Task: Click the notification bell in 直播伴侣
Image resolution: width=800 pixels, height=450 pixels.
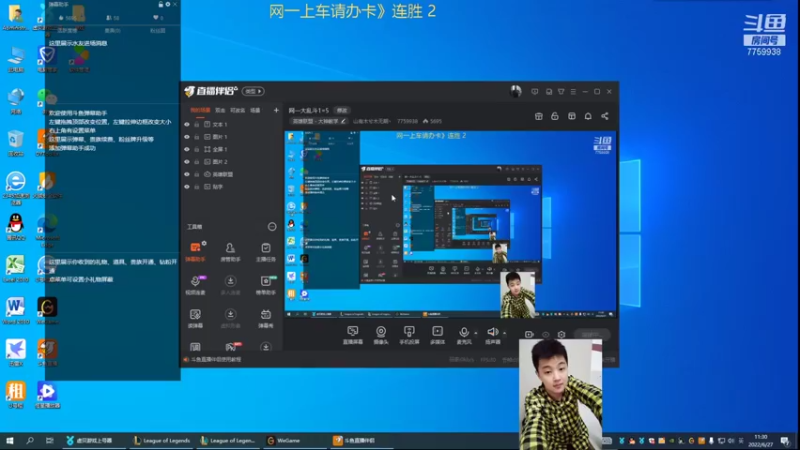Action: point(588,116)
